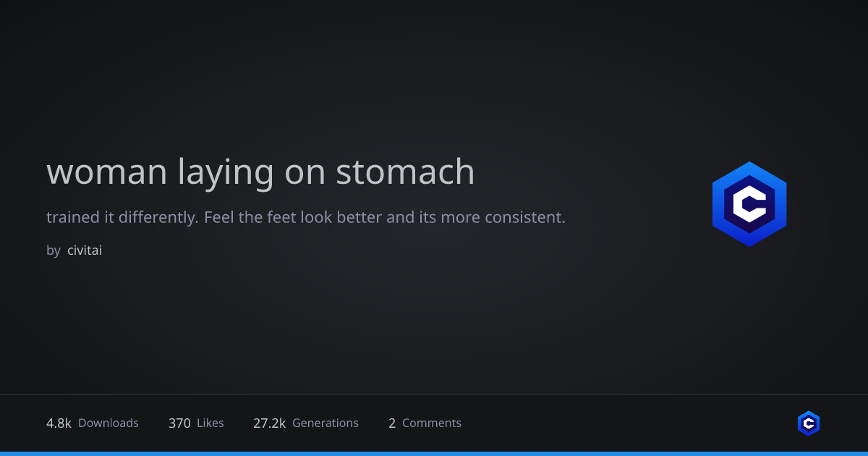868x456 pixels.
Task: Click the 370 likes number
Action: pyautogui.click(x=179, y=423)
